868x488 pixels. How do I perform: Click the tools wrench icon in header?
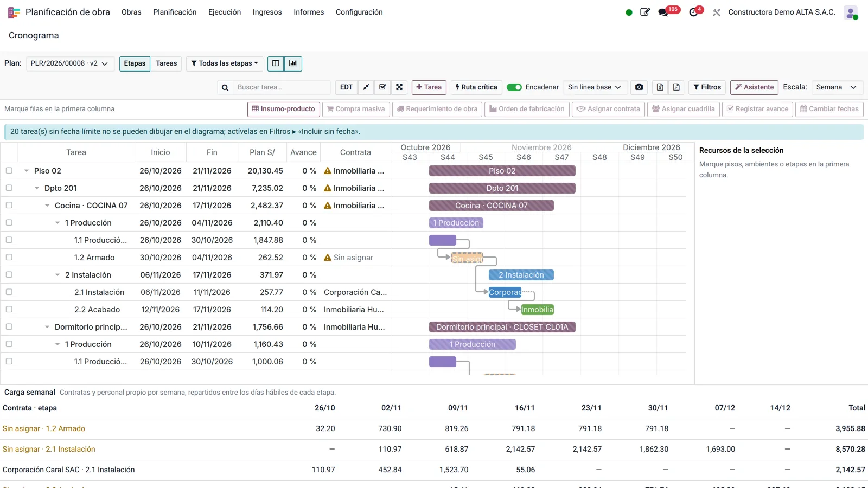pos(717,12)
